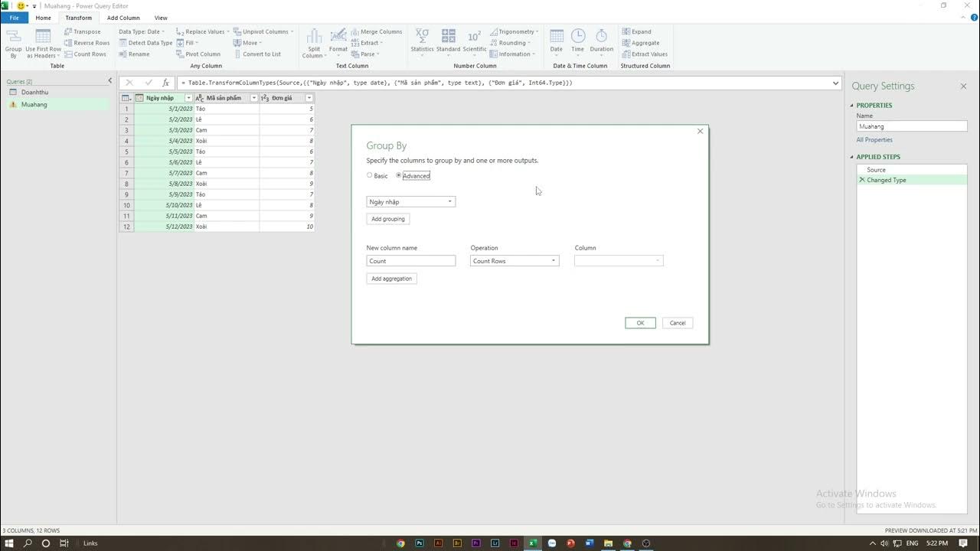
Task: Click the New column name field
Action: tap(411, 261)
